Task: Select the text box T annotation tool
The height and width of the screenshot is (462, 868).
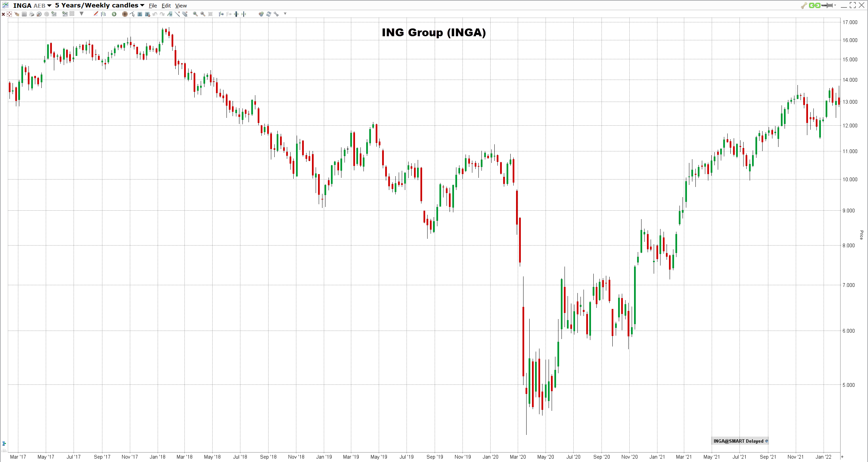Action: [x=140, y=14]
